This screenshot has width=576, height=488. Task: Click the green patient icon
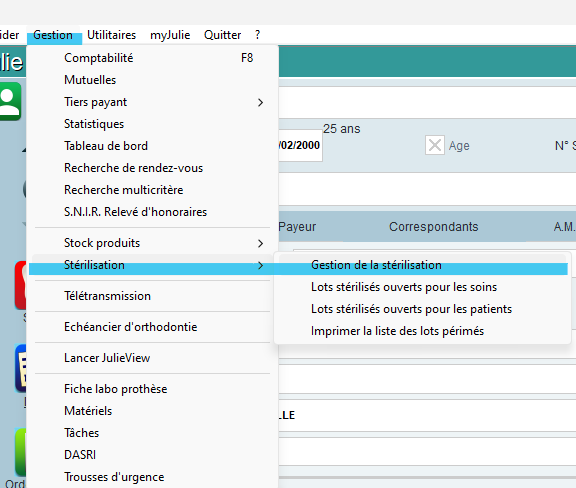point(10,101)
